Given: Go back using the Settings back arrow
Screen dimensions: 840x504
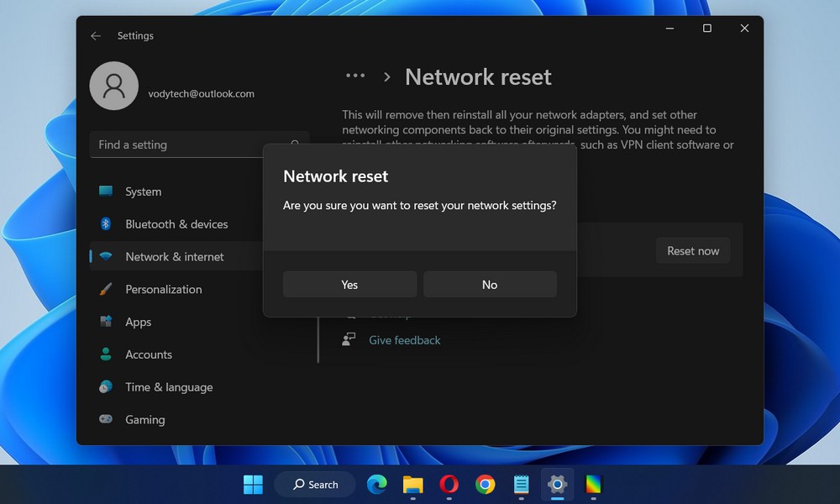Looking at the screenshot, I should (96, 36).
